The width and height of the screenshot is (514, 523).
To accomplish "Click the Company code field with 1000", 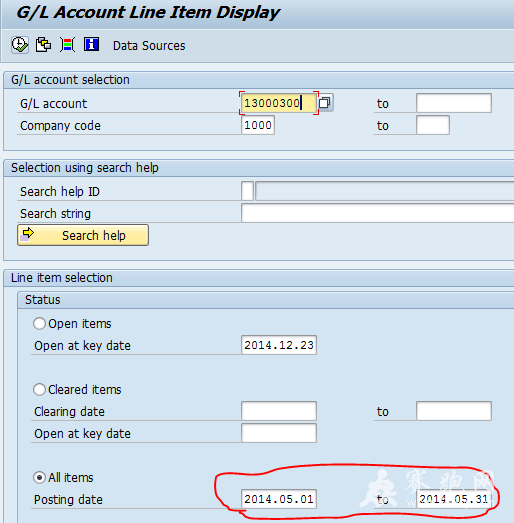I will [x=258, y=125].
